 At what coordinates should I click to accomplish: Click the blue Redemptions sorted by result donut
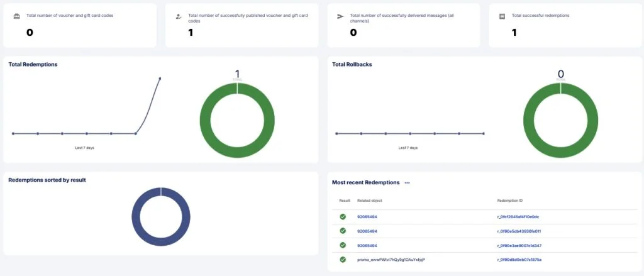pyautogui.click(x=161, y=217)
